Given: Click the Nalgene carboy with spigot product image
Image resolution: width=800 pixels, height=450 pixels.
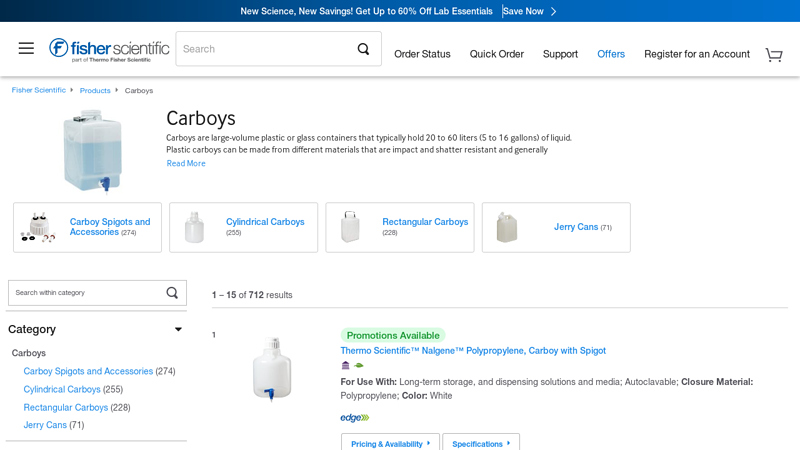Looking at the screenshot, I should point(272,368).
